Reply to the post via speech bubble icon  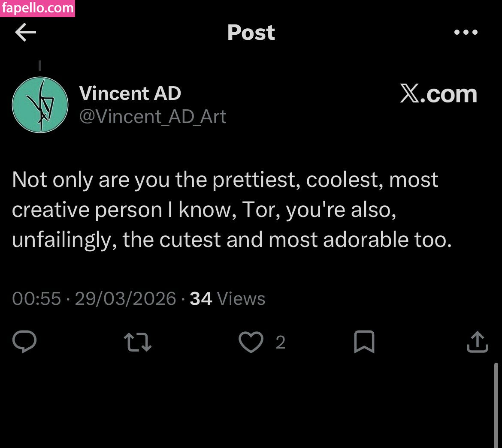24,342
